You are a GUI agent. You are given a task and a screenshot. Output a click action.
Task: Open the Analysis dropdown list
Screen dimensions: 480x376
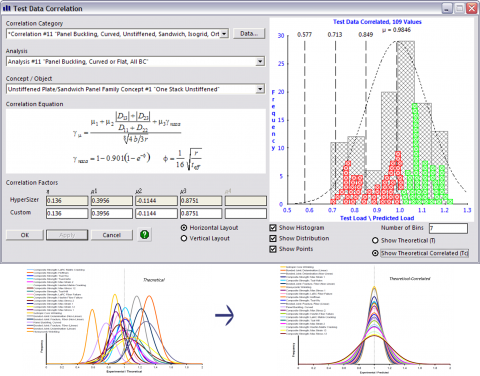[260, 61]
